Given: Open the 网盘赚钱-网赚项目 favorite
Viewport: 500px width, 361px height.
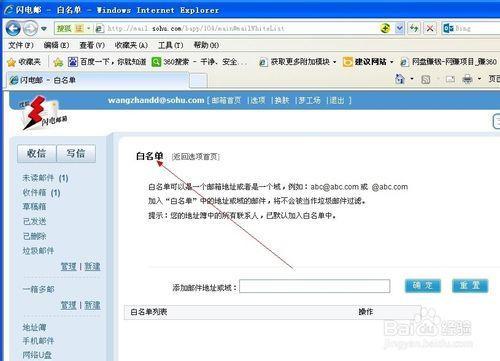Looking at the screenshot, I should click(x=448, y=62).
